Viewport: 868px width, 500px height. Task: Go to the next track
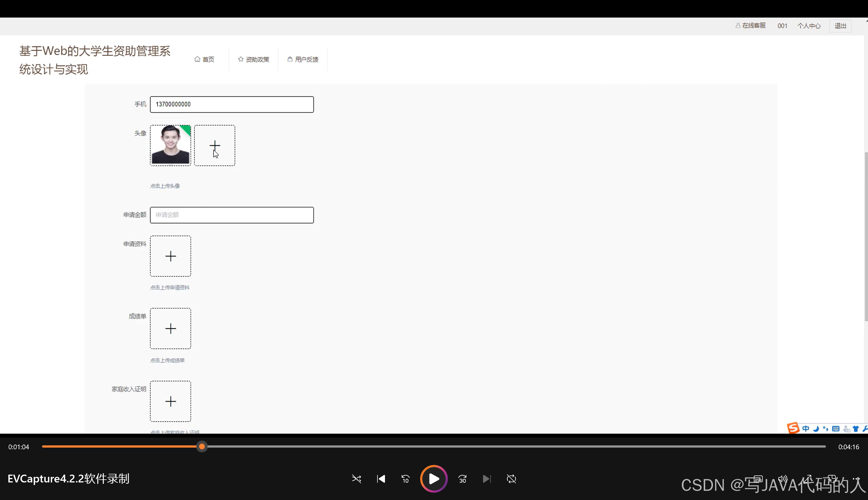pyautogui.click(x=487, y=479)
